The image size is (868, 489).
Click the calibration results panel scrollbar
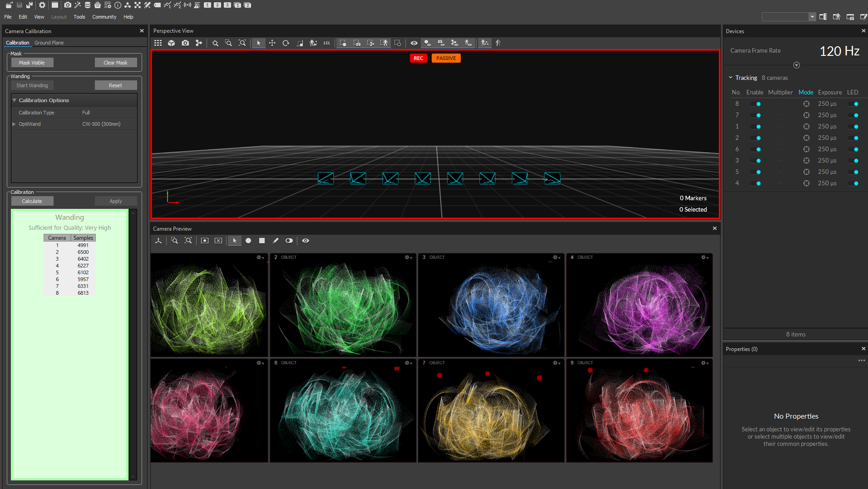point(133,344)
